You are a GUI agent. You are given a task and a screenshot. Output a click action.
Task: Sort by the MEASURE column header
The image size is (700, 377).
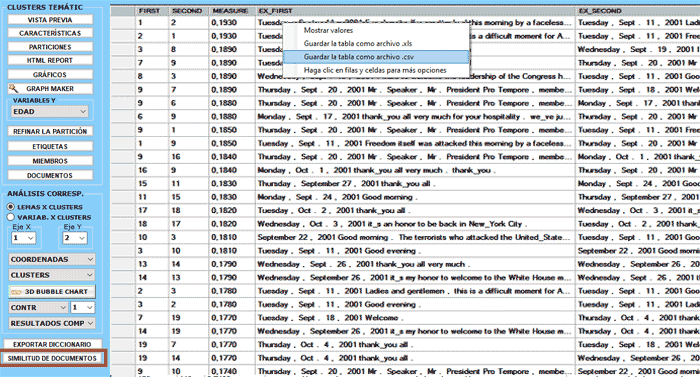coord(232,11)
